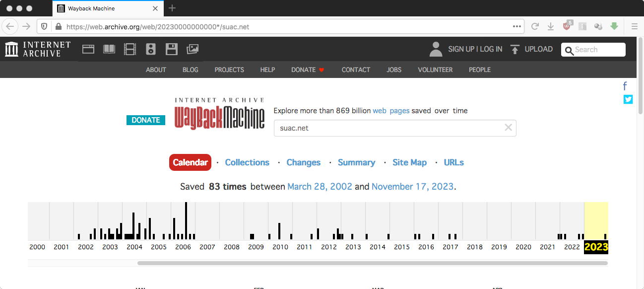Open the DONATE nav item

point(308,70)
